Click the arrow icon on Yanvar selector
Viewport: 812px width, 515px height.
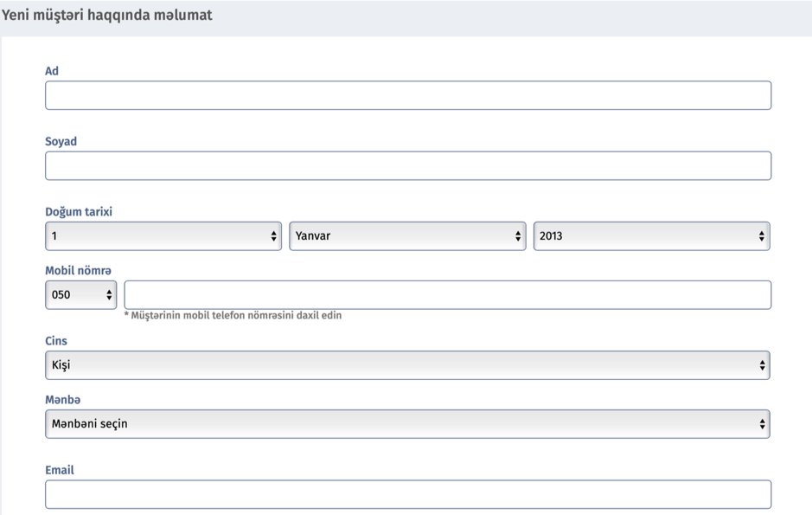(518, 236)
